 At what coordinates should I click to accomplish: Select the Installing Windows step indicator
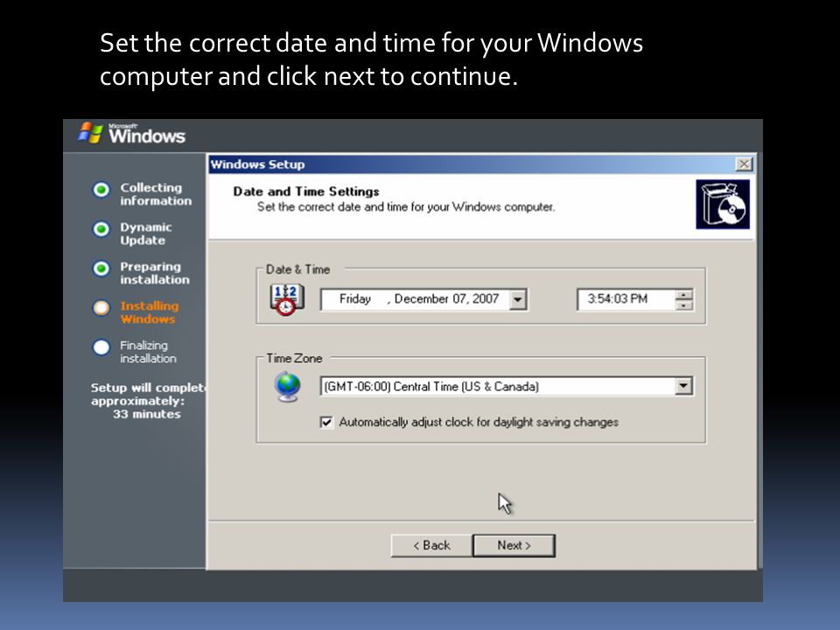coord(101,308)
